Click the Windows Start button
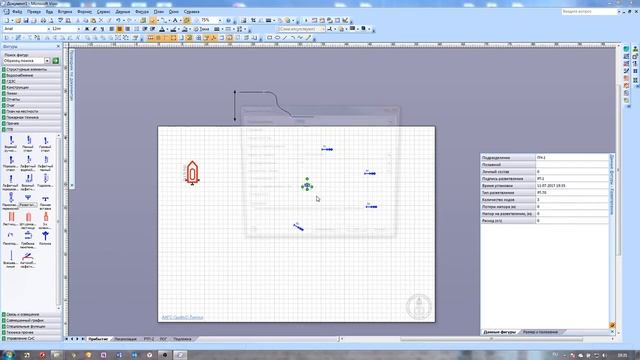The image size is (640, 360). point(9,355)
